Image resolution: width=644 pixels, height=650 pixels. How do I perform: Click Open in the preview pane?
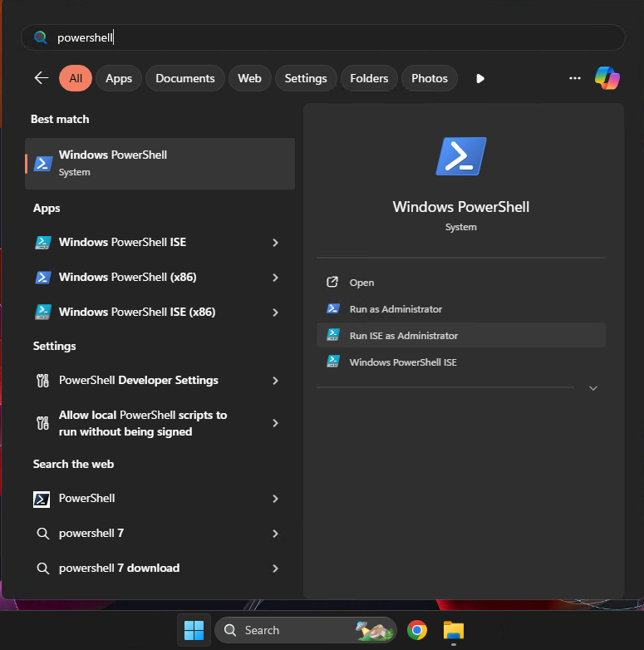coord(361,283)
